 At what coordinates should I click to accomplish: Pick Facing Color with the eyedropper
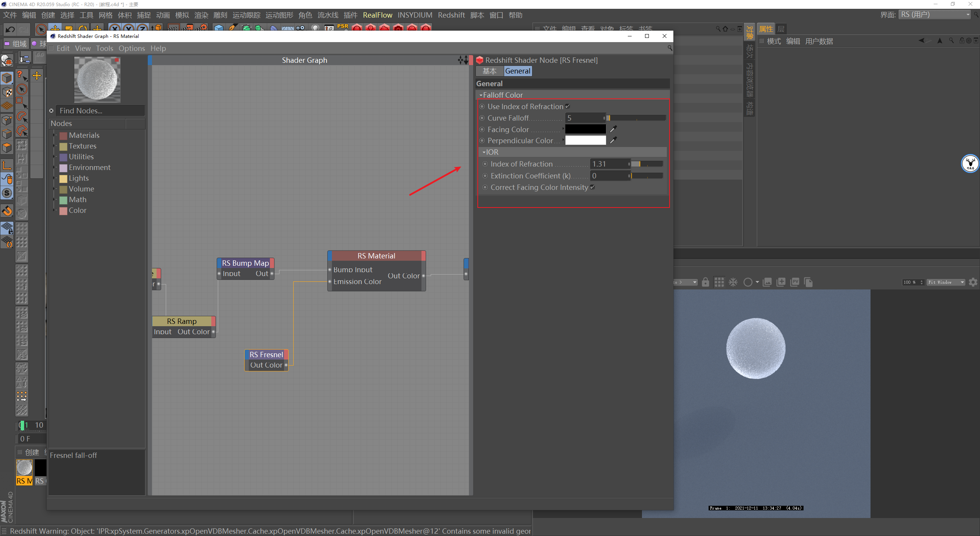pyautogui.click(x=613, y=129)
